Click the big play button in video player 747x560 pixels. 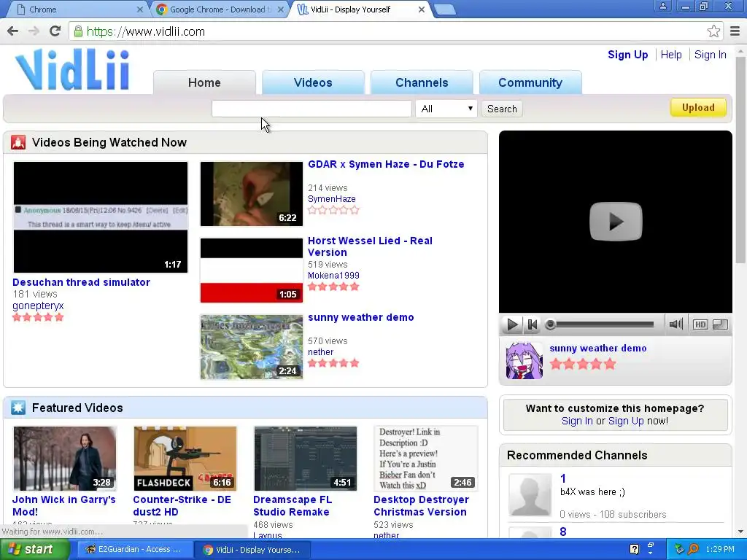click(616, 222)
